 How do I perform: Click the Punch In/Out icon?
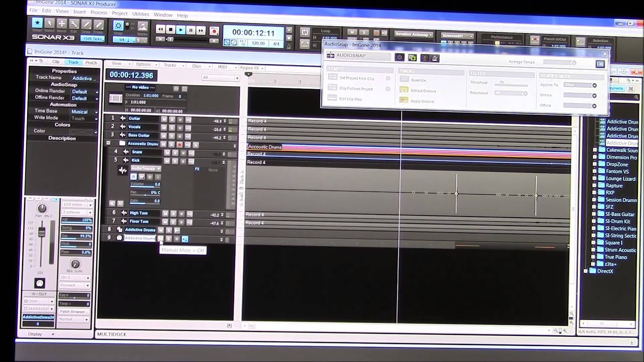pyautogui.click(x=535, y=40)
